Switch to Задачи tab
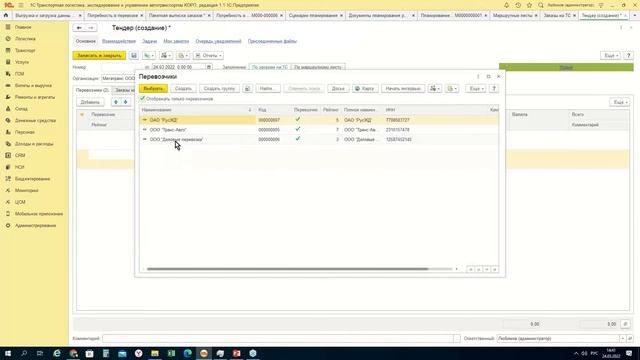The height and width of the screenshot is (360, 640). (x=149, y=41)
